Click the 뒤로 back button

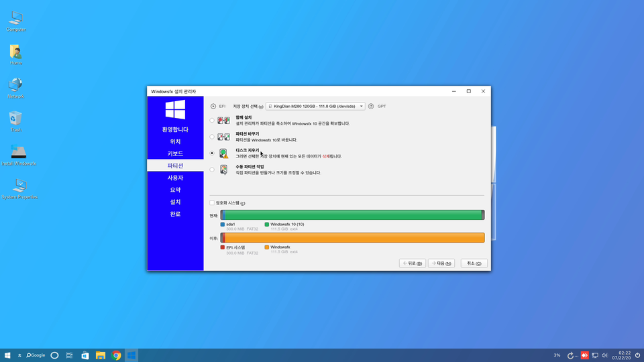[x=413, y=263]
